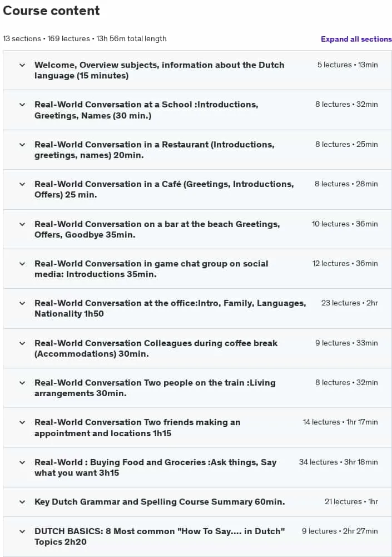Select the Buying Food and Groceries title
This screenshot has height=557, width=392.
pos(156,467)
